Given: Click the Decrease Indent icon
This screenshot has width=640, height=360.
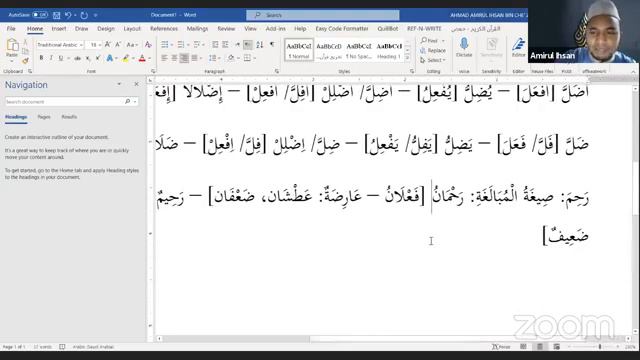Looking at the screenshot, I should [x=215, y=44].
